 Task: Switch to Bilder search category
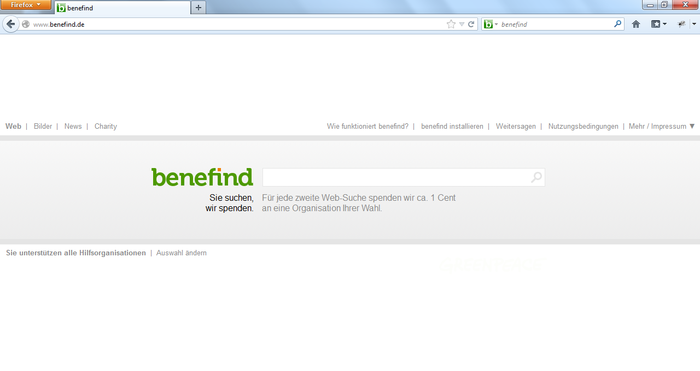[x=43, y=126]
